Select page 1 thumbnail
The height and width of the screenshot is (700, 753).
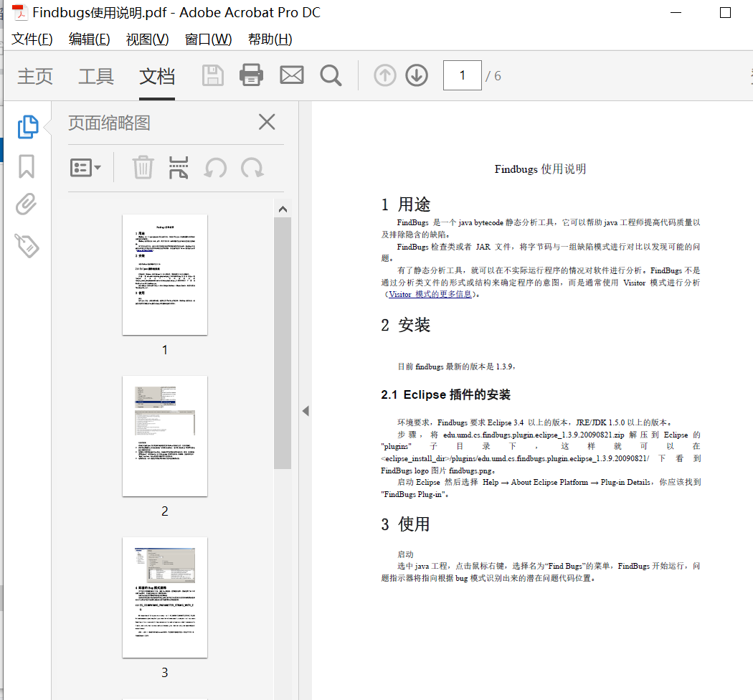pos(165,275)
